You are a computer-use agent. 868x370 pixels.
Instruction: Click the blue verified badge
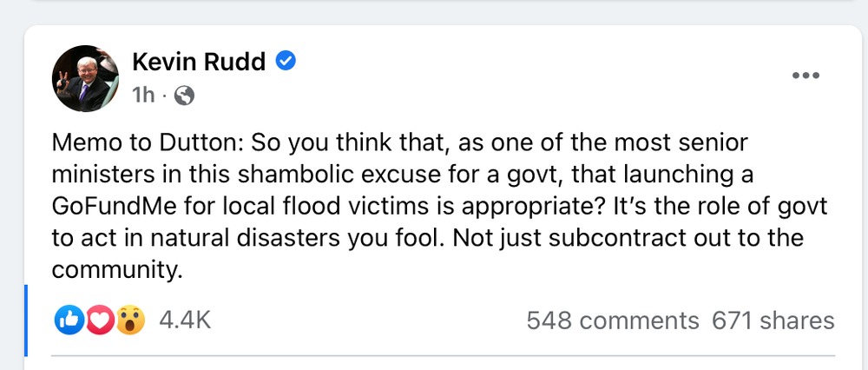pos(286,62)
